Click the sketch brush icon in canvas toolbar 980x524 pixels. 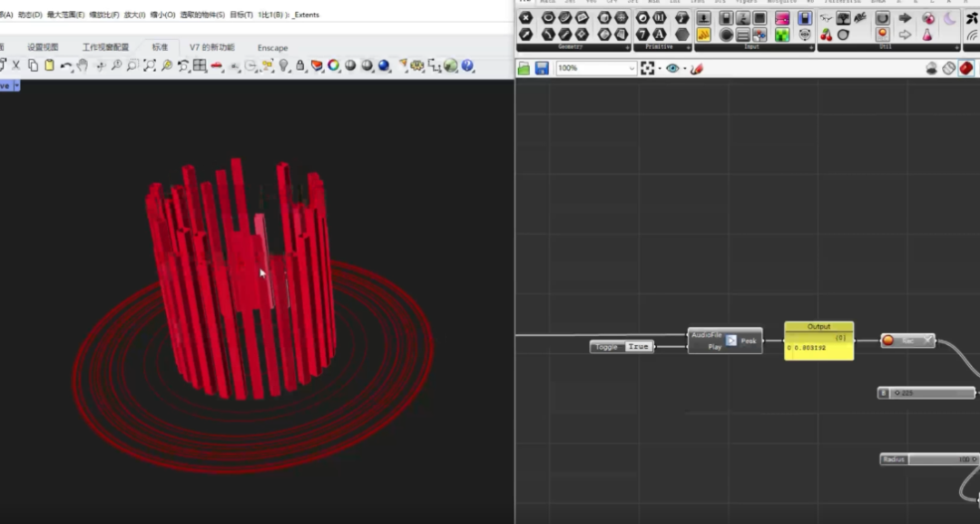(696, 68)
